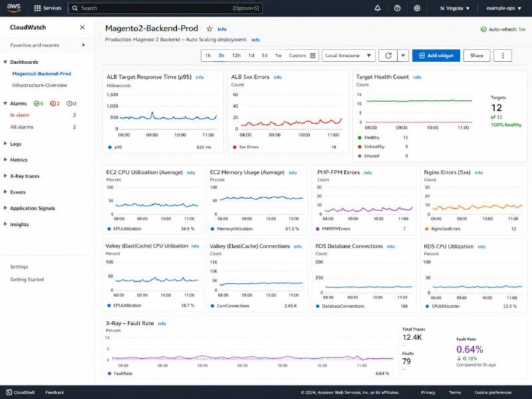532x399 pixels.
Task: Toggle the FaultRate legend entry
Action: 120,373
